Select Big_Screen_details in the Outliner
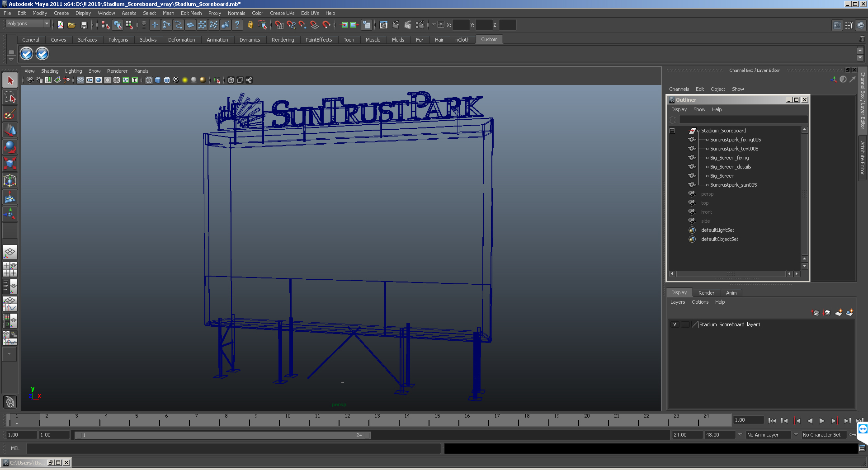Viewport: 868px width, 470px height. (x=730, y=167)
